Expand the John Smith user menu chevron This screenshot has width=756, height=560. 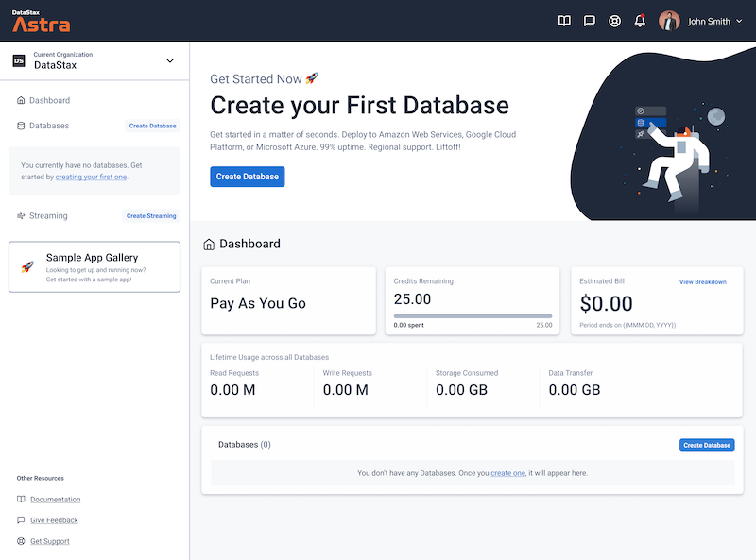pyautogui.click(x=739, y=21)
